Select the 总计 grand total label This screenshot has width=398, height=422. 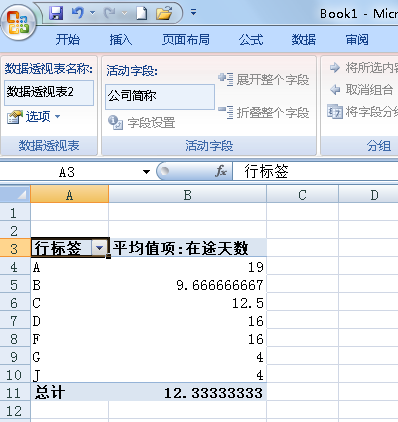69,392
